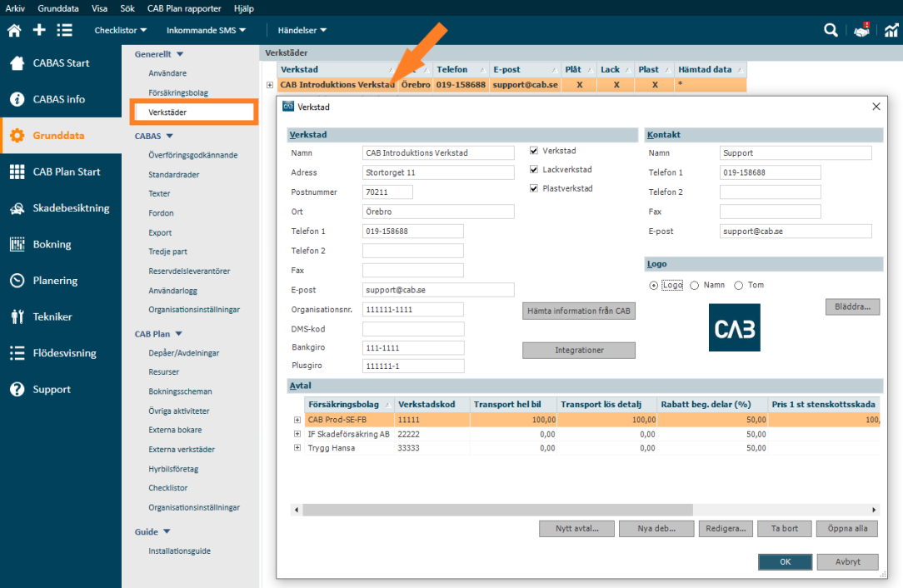Click the Öppna alla button

(x=847, y=529)
